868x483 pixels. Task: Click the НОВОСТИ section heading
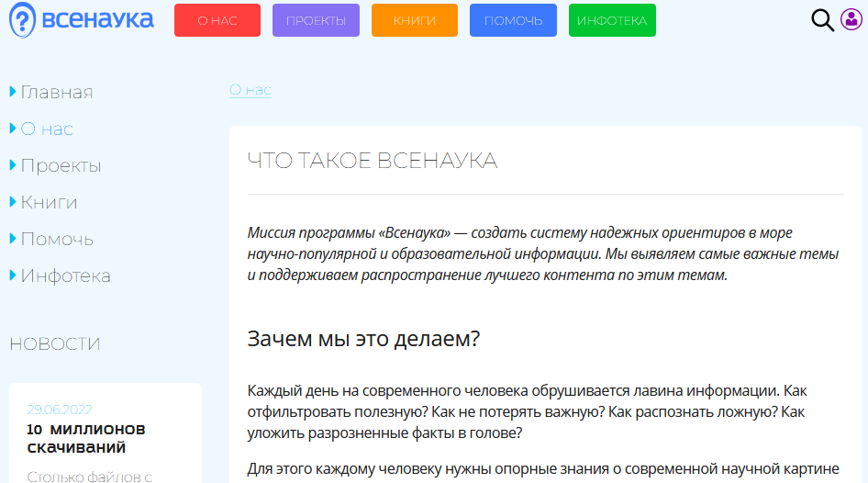(x=55, y=344)
